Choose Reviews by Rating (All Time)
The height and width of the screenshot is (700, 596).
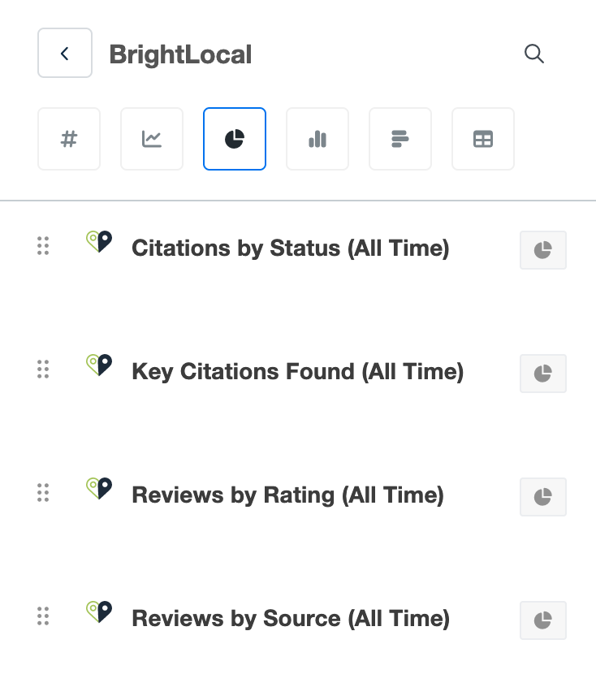click(x=288, y=495)
